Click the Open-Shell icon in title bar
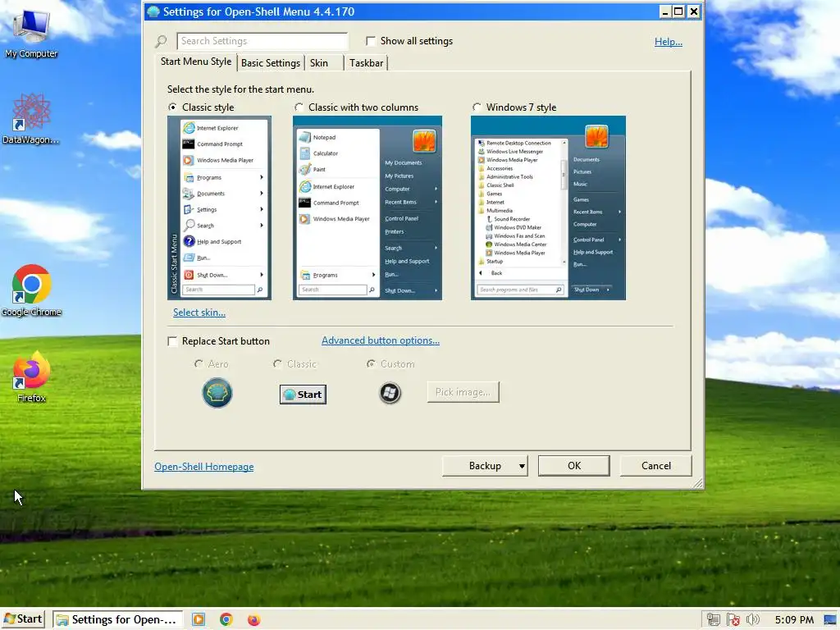 (x=153, y=11)
